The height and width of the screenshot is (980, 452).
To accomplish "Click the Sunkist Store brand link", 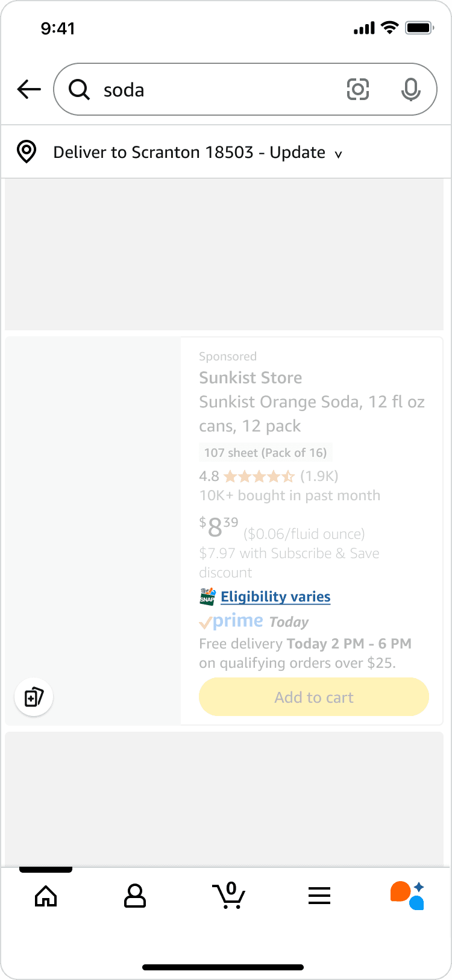I will coord(251,378).
